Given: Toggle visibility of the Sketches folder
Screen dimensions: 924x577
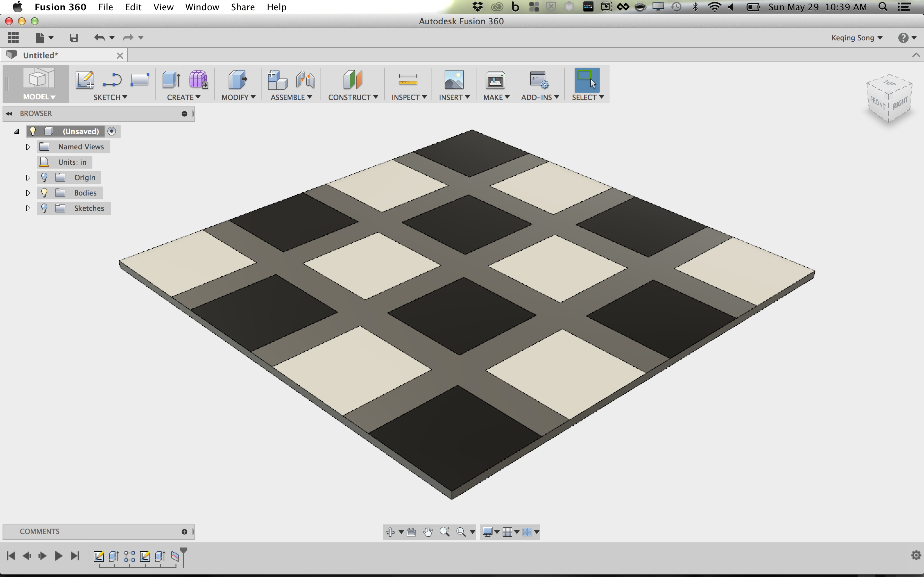Looking at the screenshot, I should coord(44,208).
